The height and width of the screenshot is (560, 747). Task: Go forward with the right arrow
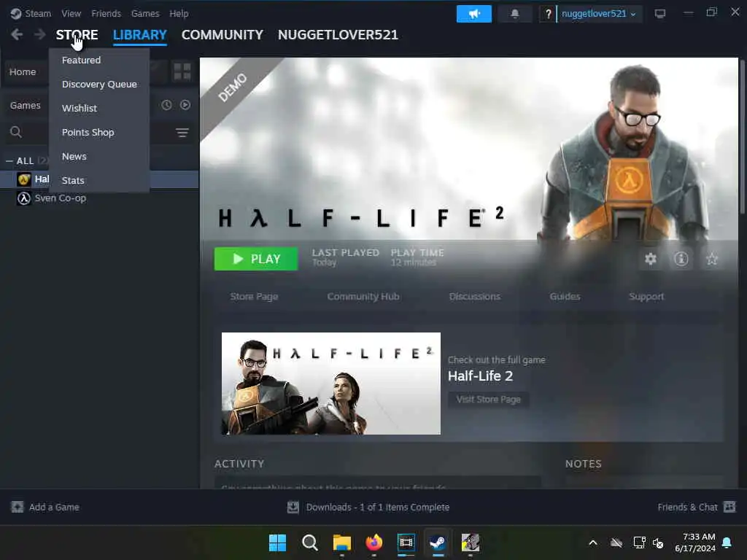point(40,34)
